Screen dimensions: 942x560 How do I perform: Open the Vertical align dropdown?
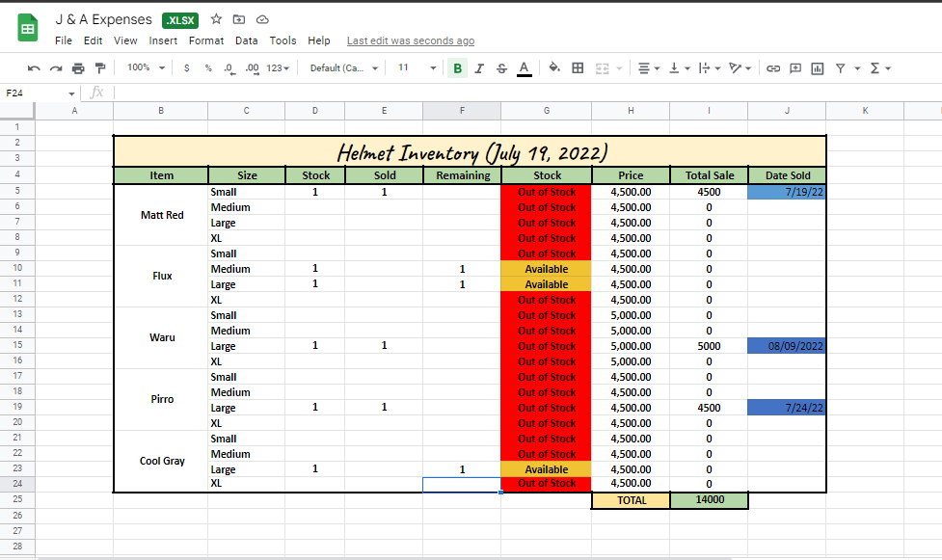pyautogui.click(x=680, y=68)
